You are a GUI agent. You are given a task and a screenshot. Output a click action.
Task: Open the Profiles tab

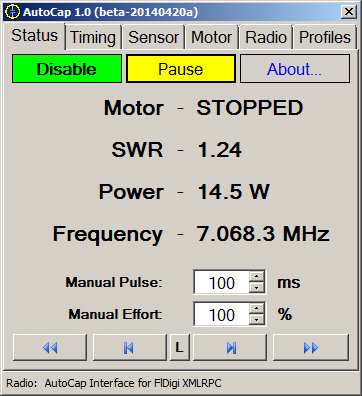click(x=325, y=37)
